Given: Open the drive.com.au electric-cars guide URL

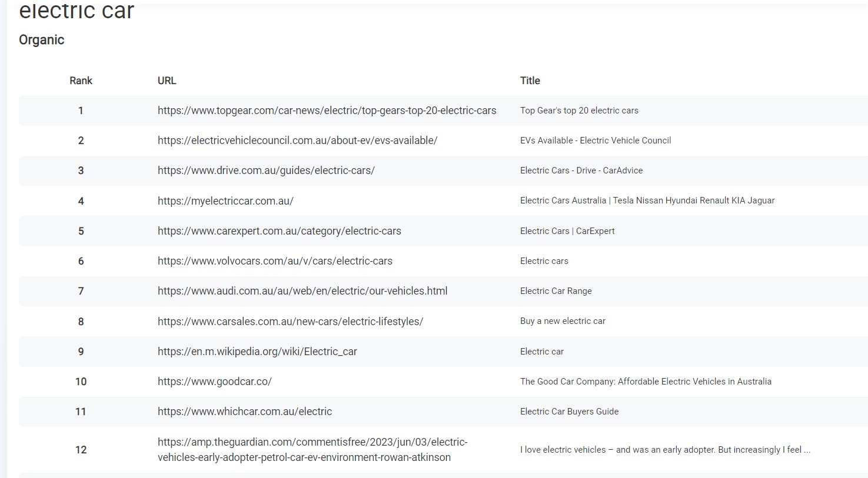Looking at the screenshot, I should [x=266, y=171].
